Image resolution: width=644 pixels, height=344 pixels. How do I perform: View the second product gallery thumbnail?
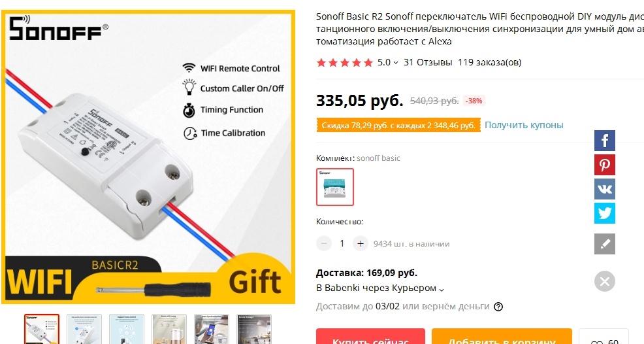point(84,329)
